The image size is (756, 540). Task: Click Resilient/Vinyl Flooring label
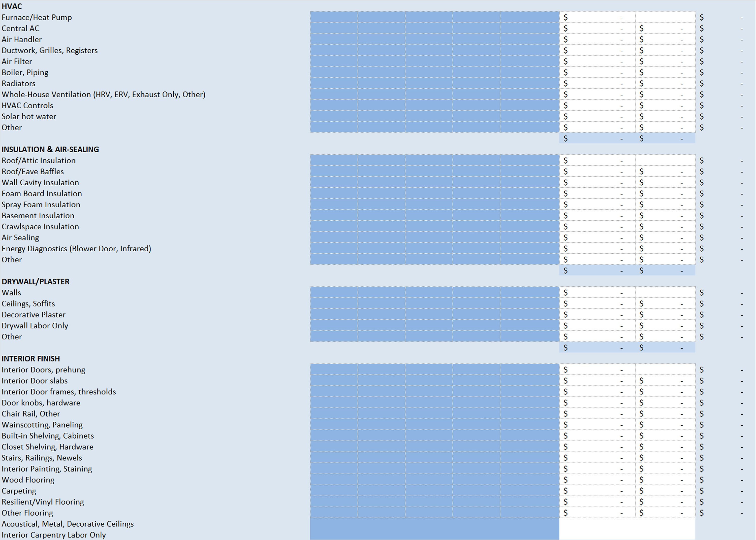[43, 502]
